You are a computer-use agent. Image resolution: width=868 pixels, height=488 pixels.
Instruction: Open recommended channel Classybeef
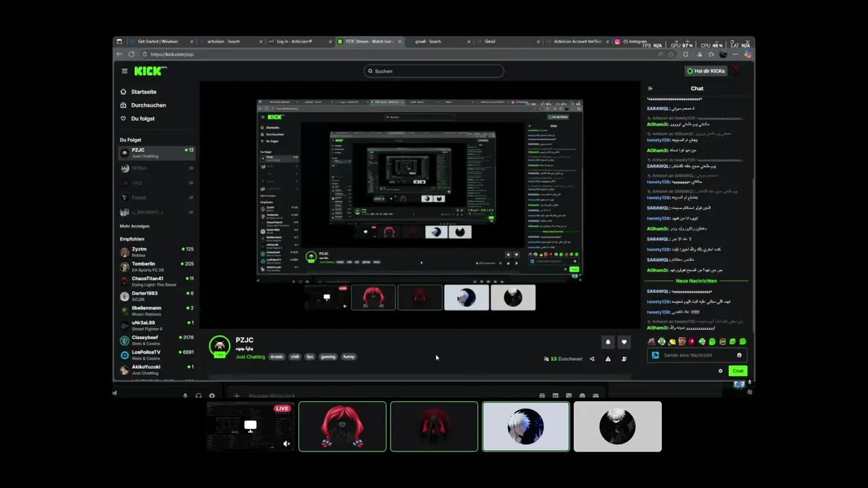pyautogui.click(x=157, y=340)
